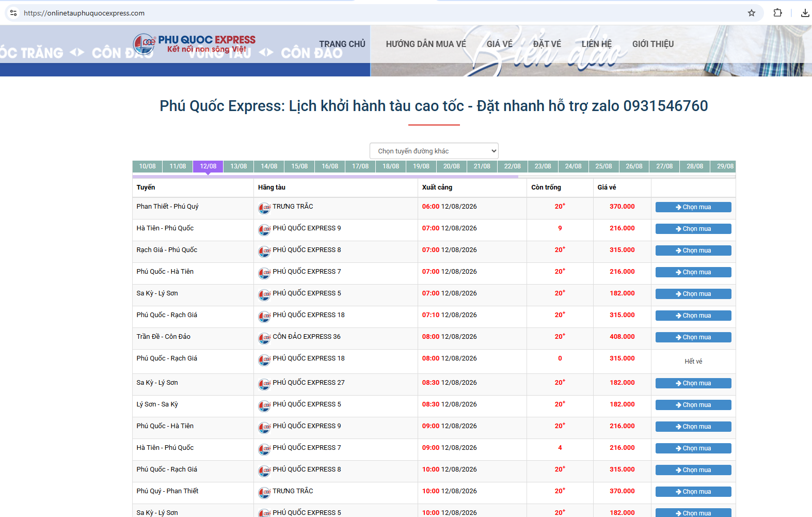
Task: Switch to the 15/08 date tab
Action: (299, 166)
